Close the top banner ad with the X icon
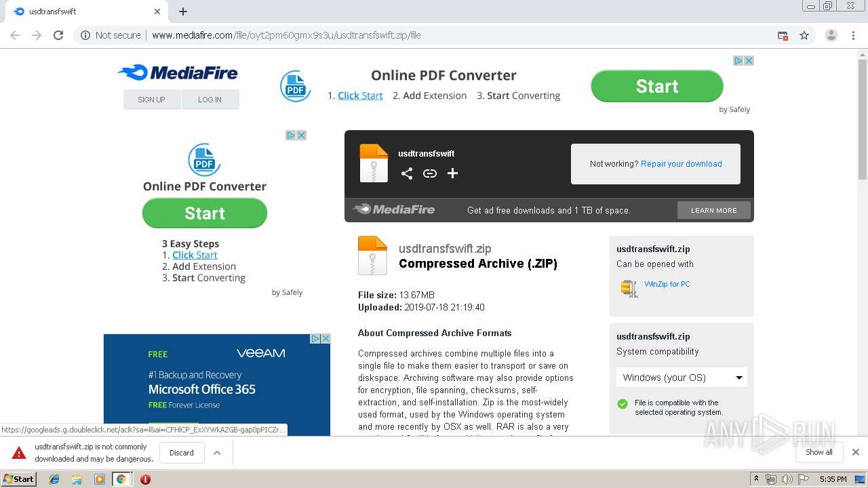Viewport: 868px width, 488px height. (x=749, y=60)
